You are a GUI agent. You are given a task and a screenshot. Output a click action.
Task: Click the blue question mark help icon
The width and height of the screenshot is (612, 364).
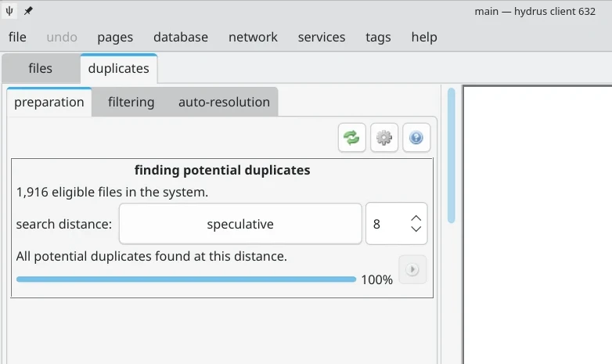coord(416,138)
